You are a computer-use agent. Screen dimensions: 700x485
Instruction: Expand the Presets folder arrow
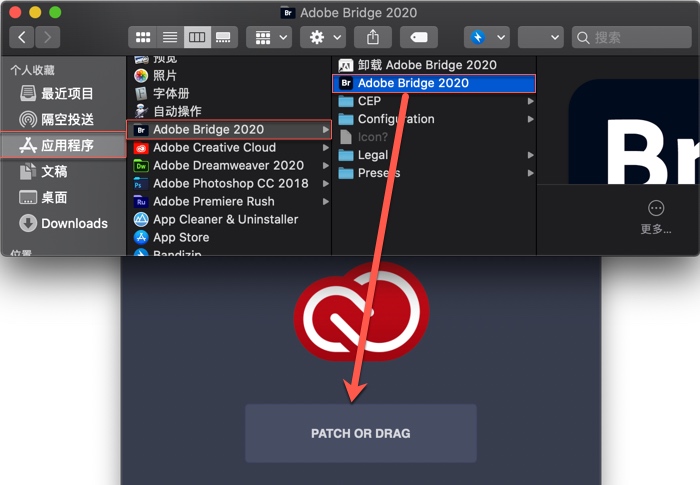point(530,173)
